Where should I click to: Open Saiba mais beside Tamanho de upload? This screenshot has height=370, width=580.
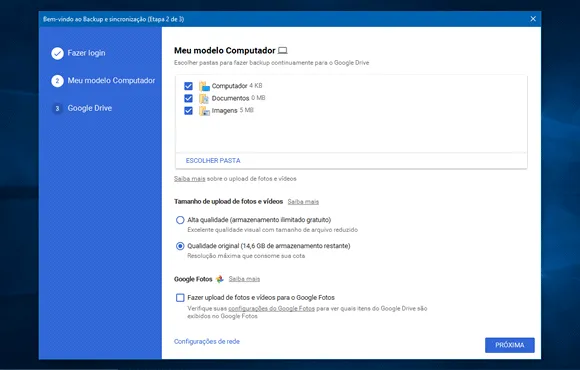tap(303, 202)
